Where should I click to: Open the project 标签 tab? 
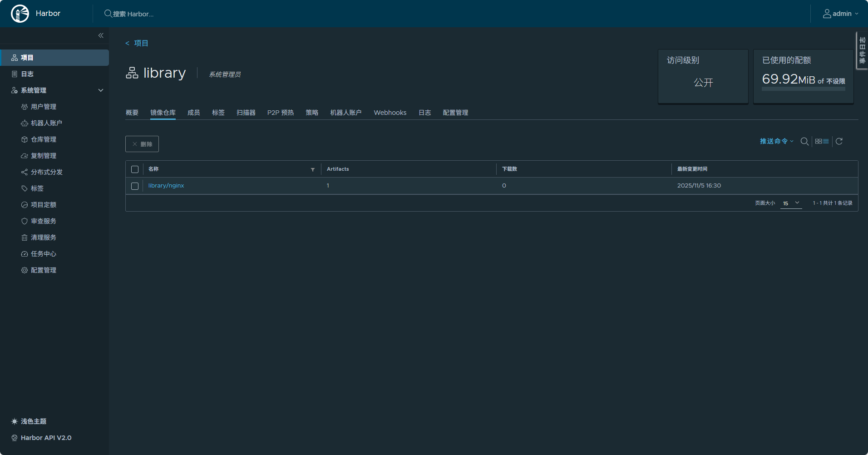[x=218, y=113]
